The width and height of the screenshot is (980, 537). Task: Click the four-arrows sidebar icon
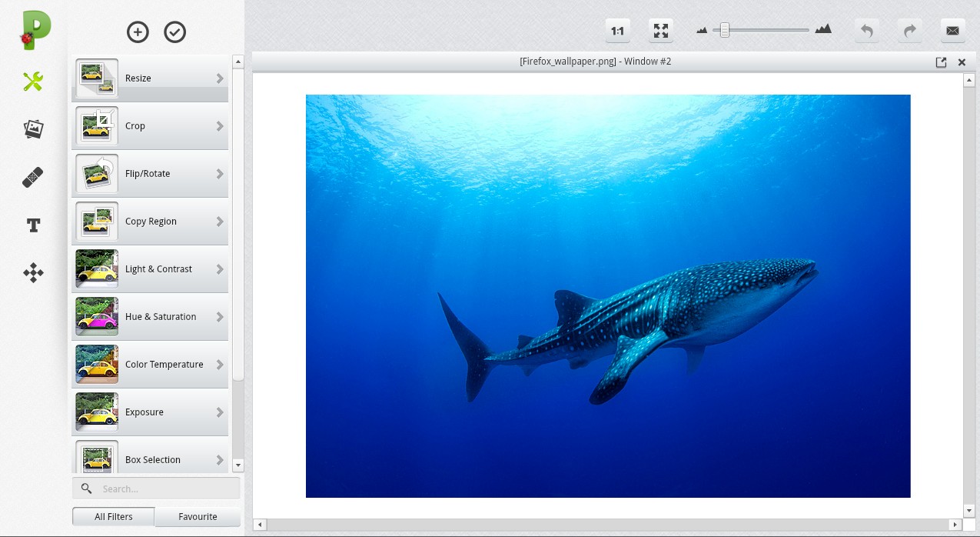[33, 273]
